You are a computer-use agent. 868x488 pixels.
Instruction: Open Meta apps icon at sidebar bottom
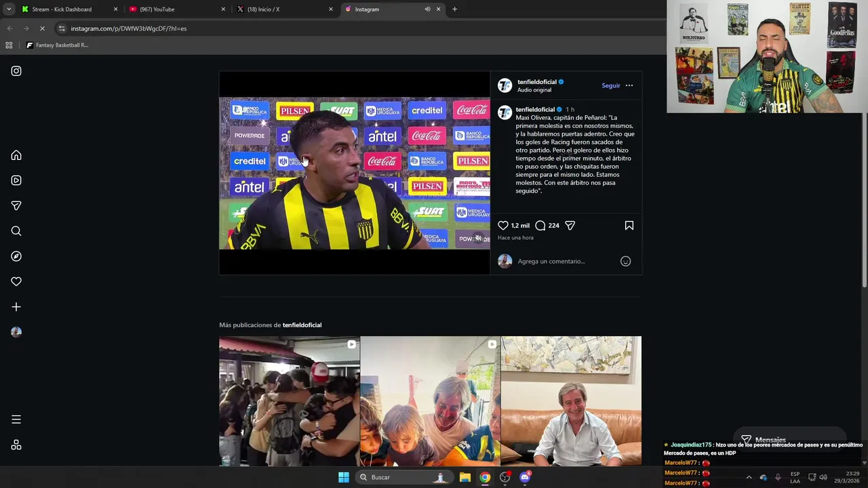[16, 445]
